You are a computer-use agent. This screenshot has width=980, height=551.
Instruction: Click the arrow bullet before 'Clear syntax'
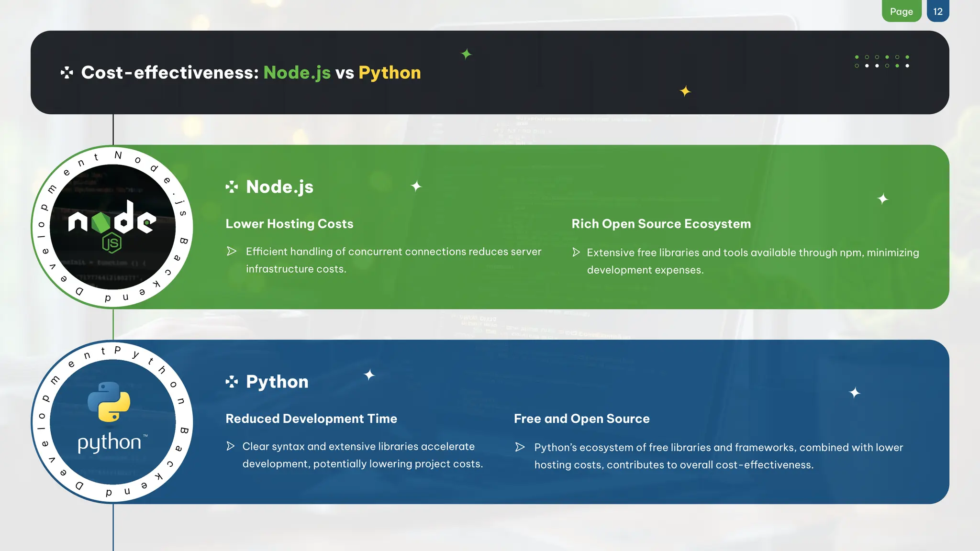pyautogui.click(x=230, y=446)
